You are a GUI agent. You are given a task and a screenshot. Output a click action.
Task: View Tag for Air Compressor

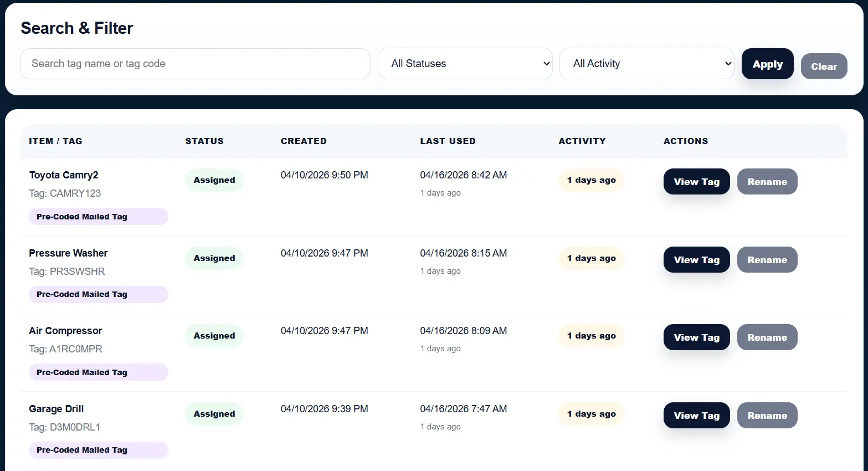point(696,337)
